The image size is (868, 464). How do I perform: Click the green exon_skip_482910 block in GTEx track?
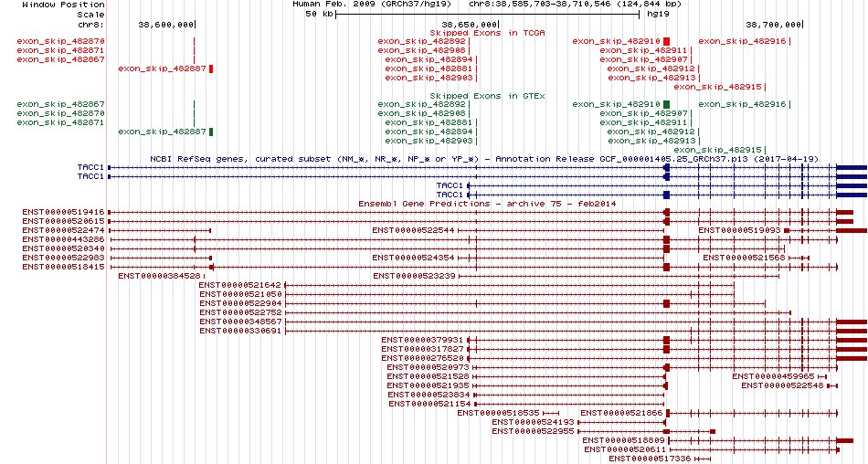pyautogui.click(x=666, y=104)
